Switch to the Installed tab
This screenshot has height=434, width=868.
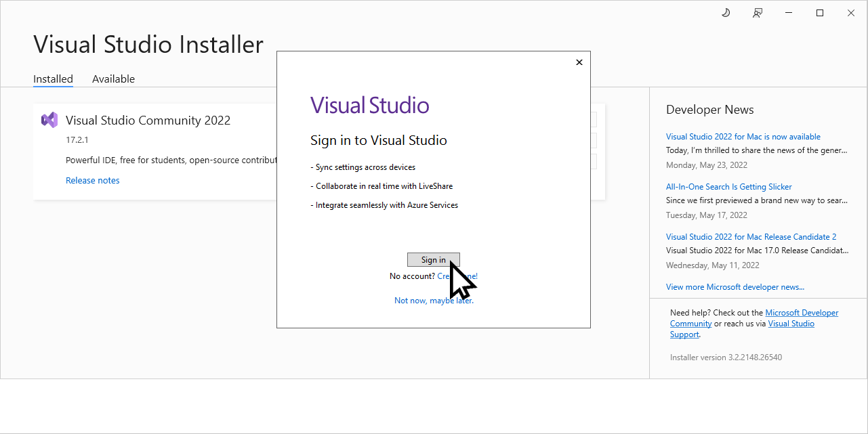tap(53, 79)
